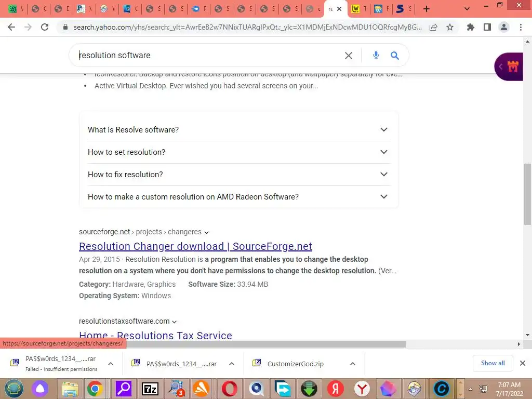This screenshot has height=399, width=532.
Task: Click the share page icon in address bar
Action: (433, 27)
